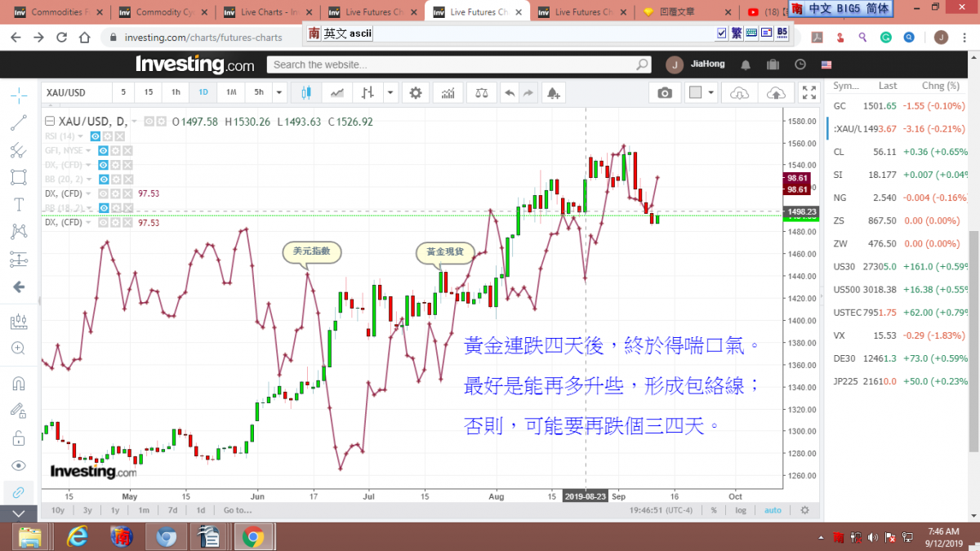Expand the time interval dropdown arrow

point(279,93)
